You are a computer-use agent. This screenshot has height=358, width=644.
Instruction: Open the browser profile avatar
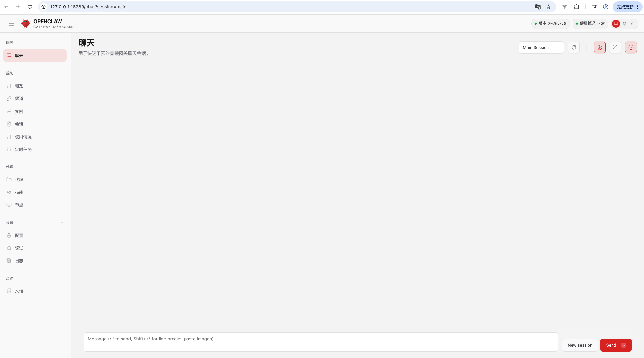pyautogui.click(x=606, y=7)
